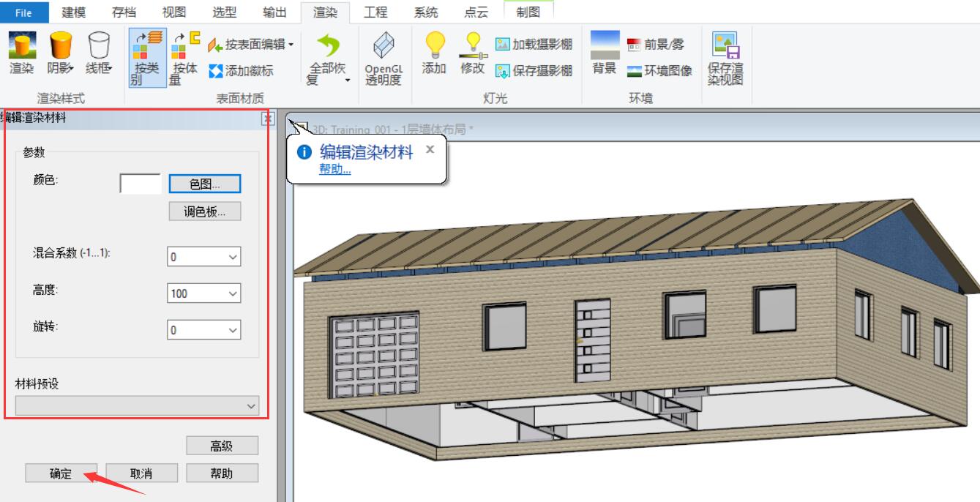
Task: Expand 按表面编辑 dropdown arrow
Action: [x=291, y=45]
